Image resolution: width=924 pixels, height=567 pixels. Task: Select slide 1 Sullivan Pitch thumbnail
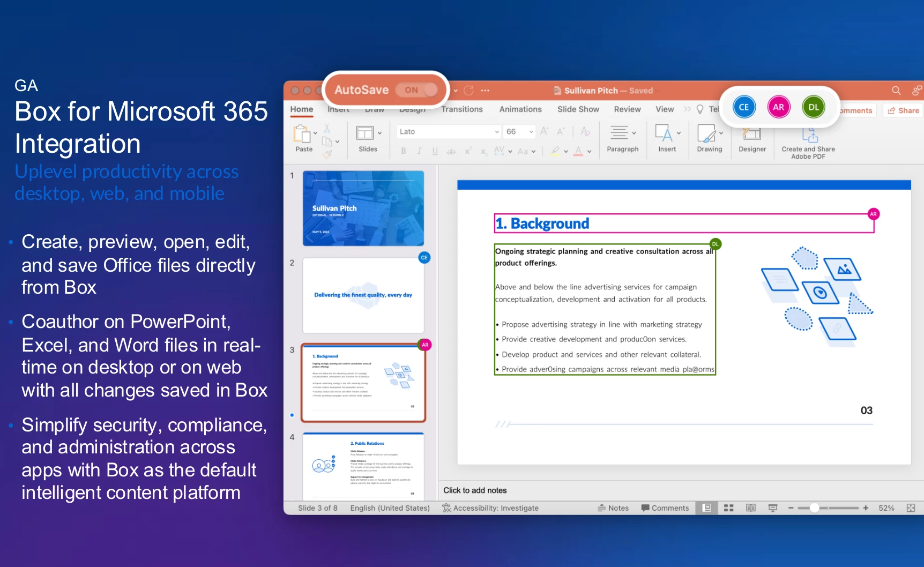coord(363,208)
